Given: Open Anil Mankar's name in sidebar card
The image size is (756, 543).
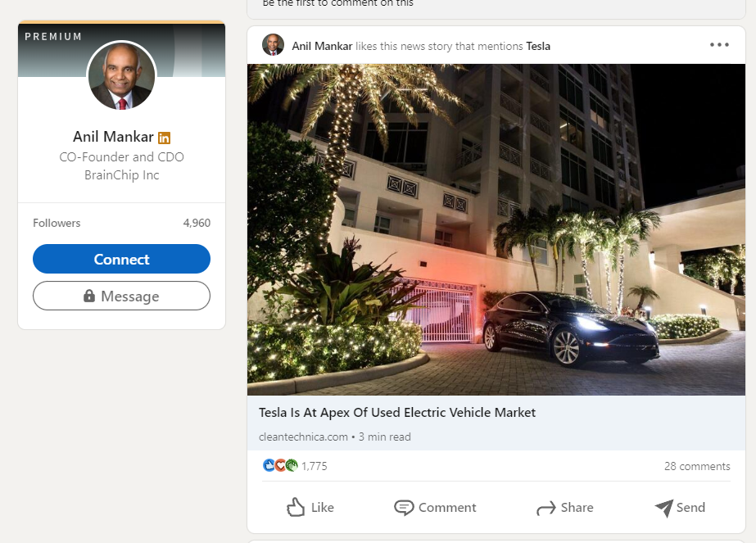Looking at the screenshot, I should [113, 137].
